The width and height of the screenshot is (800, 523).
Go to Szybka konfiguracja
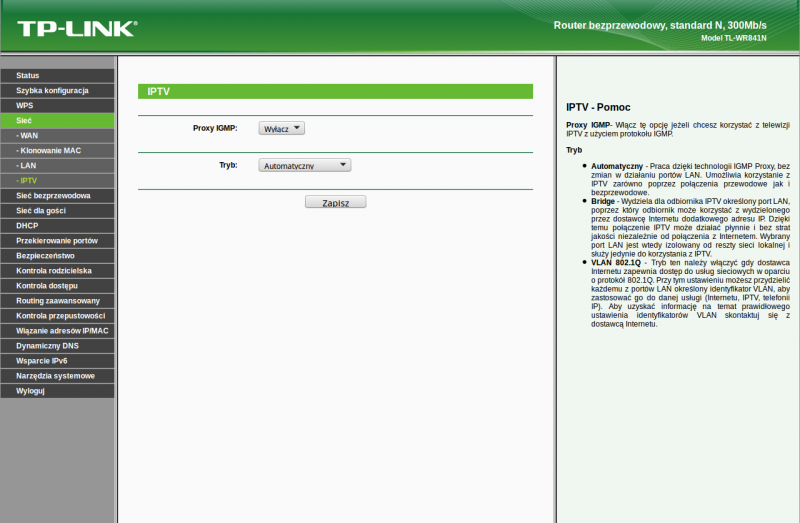tap(58, 91)
